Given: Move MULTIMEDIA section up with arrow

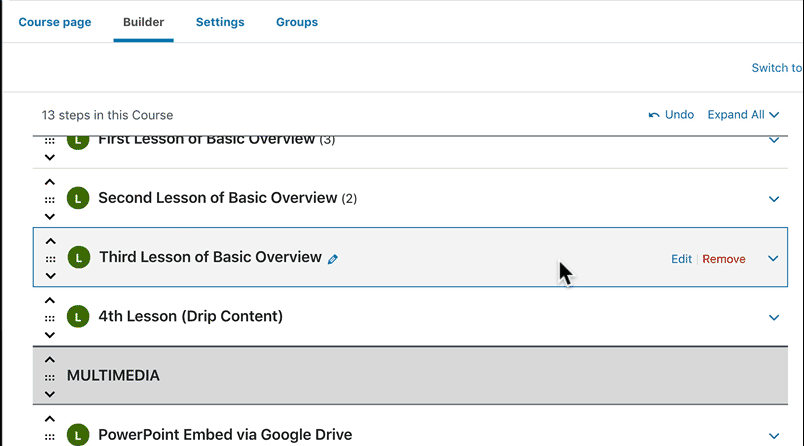Looking at the screenshot, I should 50,360.
